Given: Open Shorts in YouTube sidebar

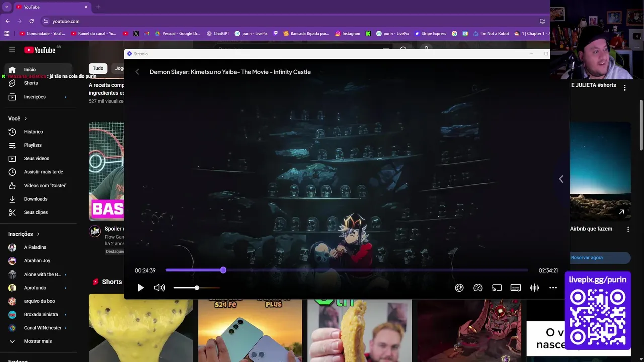Looking at the screenshot, I should [38, 83].
